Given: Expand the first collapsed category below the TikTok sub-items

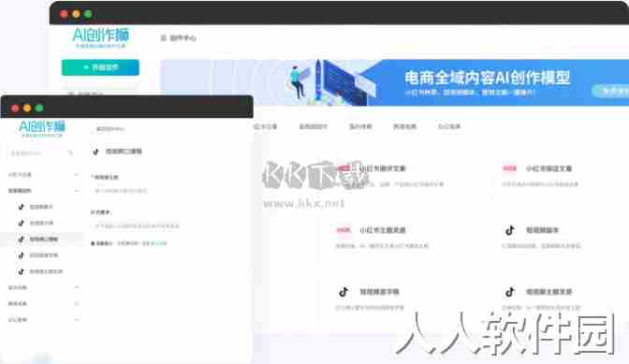Looking at the screenshot, I should coord(77,287).
